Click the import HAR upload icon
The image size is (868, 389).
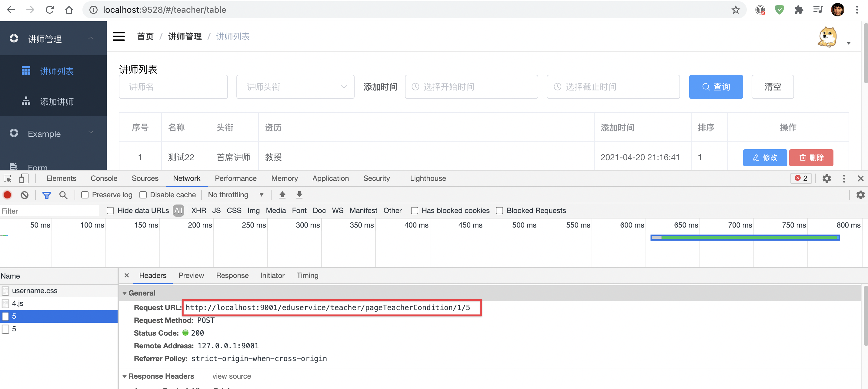pos(282,195)
